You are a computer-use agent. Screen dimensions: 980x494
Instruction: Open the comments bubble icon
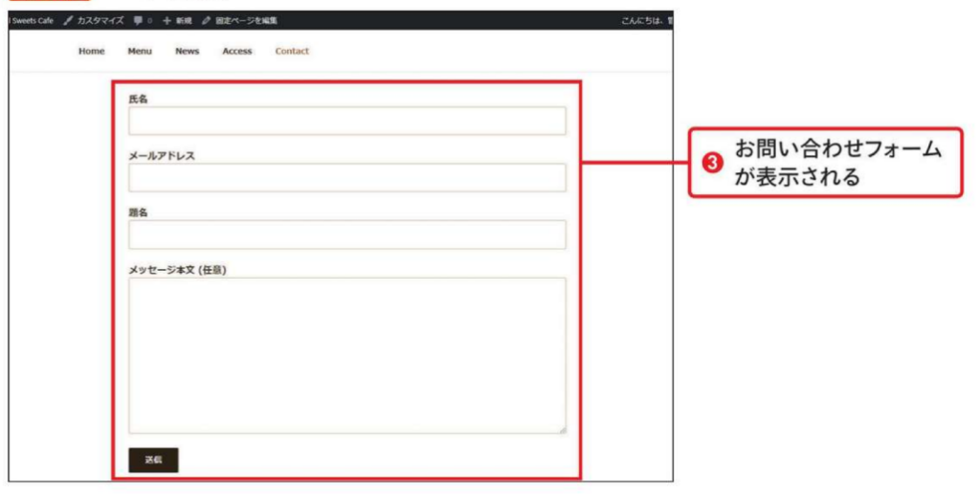click(138, 21)
